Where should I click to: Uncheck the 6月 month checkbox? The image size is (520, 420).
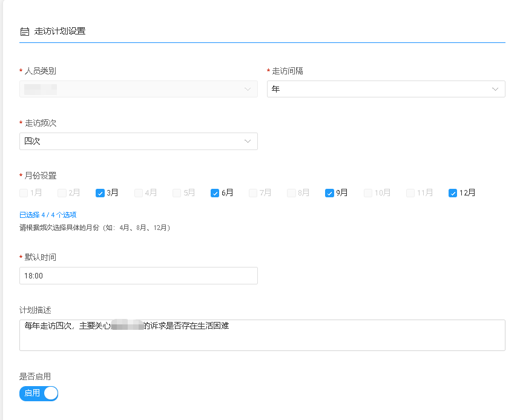(214, 192)
